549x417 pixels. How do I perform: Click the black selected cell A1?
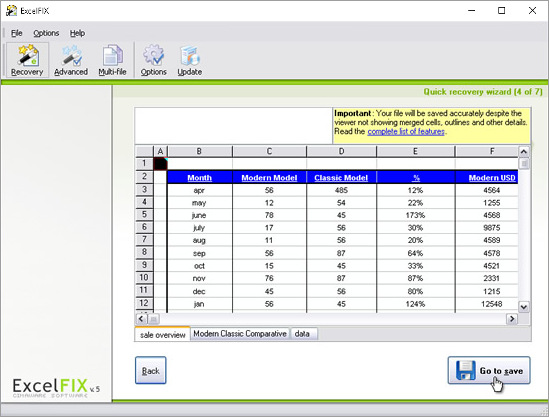pyautogui.click(x=160, y=164)
